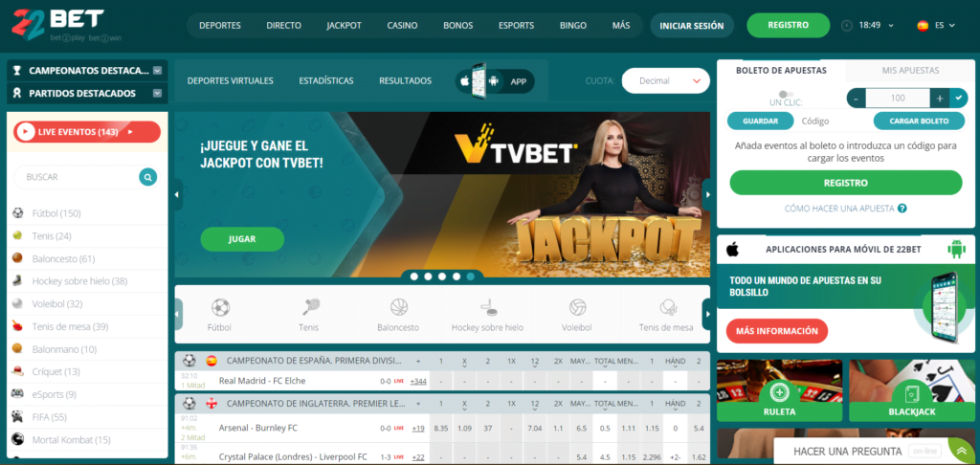This screenshot has width=980, height=465.
Task: Select the Fútbol icon in sports carousel
Action: tap(220, 307)
